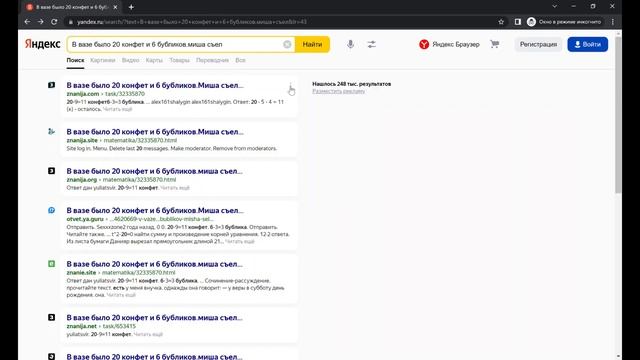Click the green znanie.site result favicon
The width and height of the screenshot is (640, 360).
(51, 264)
